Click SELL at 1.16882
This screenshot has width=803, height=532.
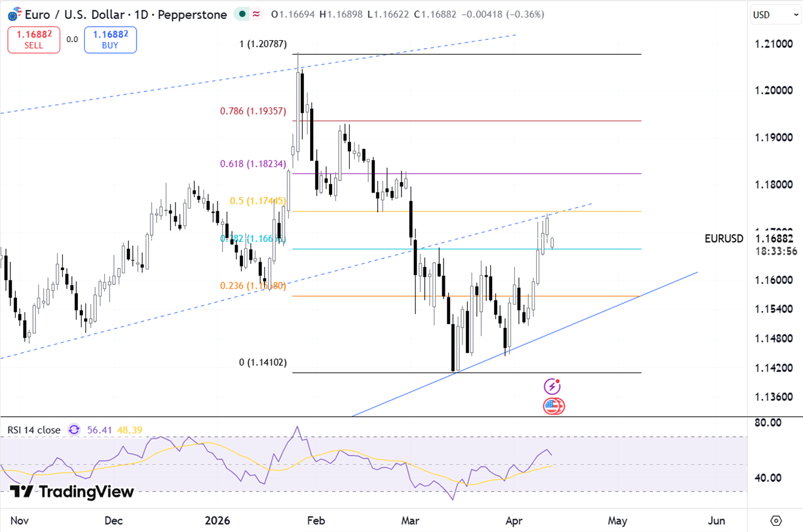coord(34,40)
